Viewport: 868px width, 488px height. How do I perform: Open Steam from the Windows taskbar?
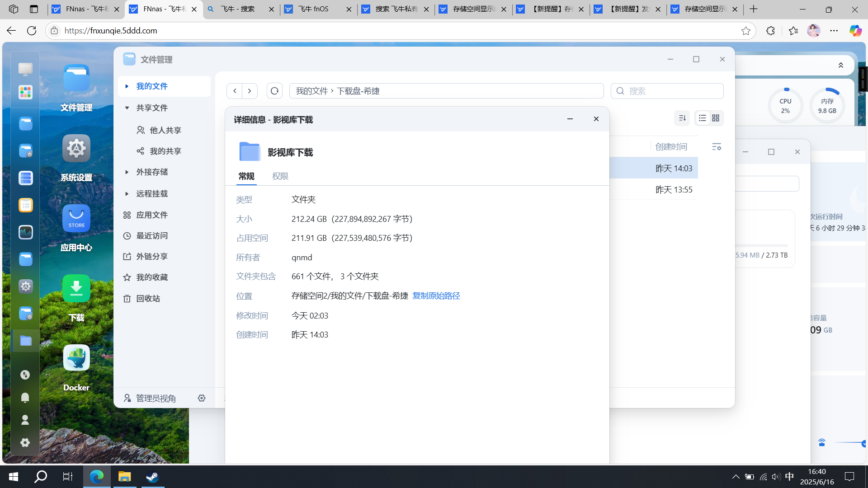pos(152,477)
